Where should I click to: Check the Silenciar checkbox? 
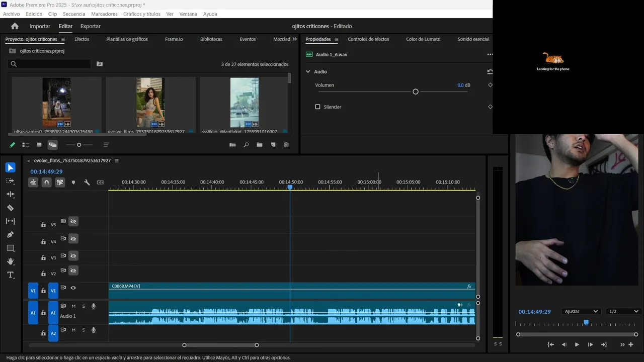tap(317, 107)
